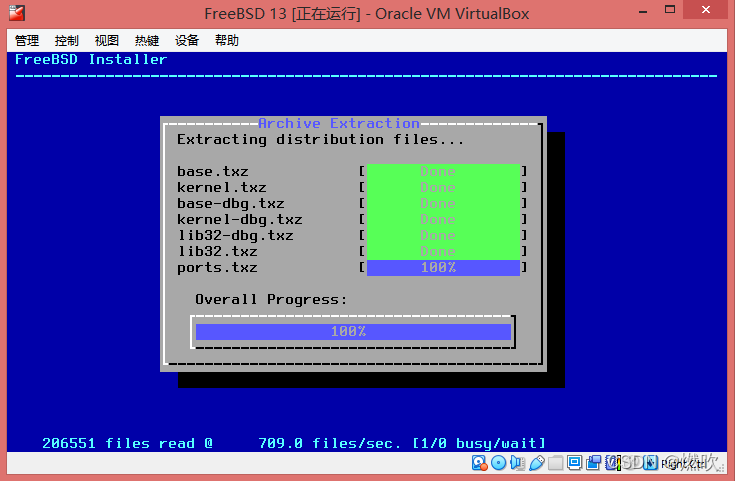Click the kernel-dbg.txz file name
Viewport: 735px width, 481px height.
[x=240, y=220]
